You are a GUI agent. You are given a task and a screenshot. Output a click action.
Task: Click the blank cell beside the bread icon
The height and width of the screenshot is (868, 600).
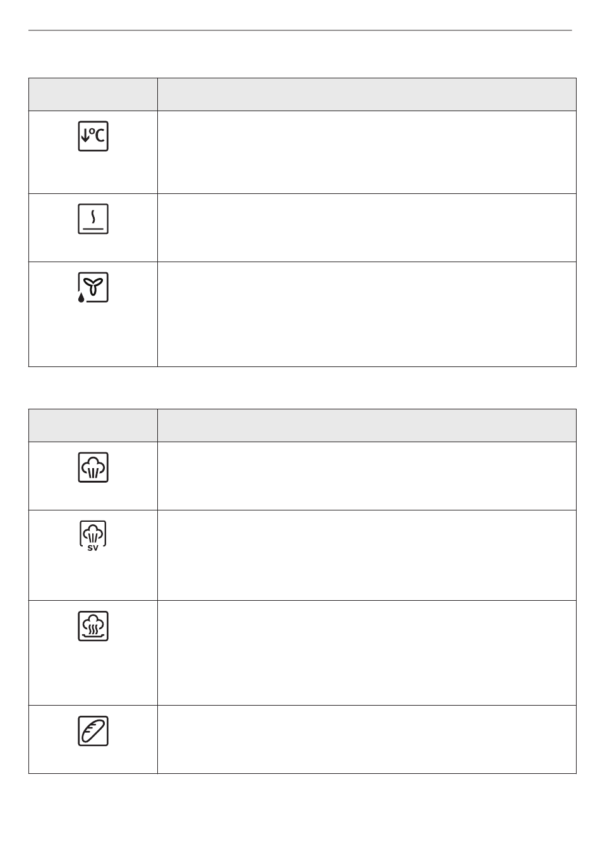click(367, 740)
